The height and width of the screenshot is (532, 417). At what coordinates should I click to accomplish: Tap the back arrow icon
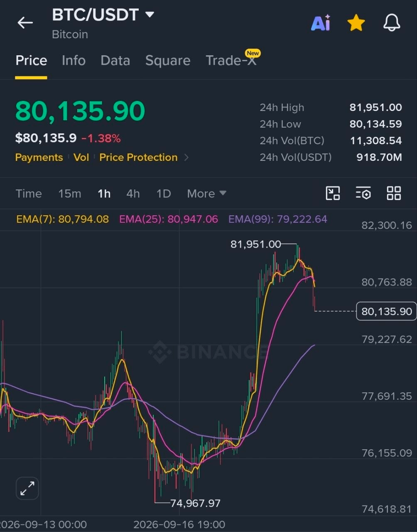coord(25,22)
